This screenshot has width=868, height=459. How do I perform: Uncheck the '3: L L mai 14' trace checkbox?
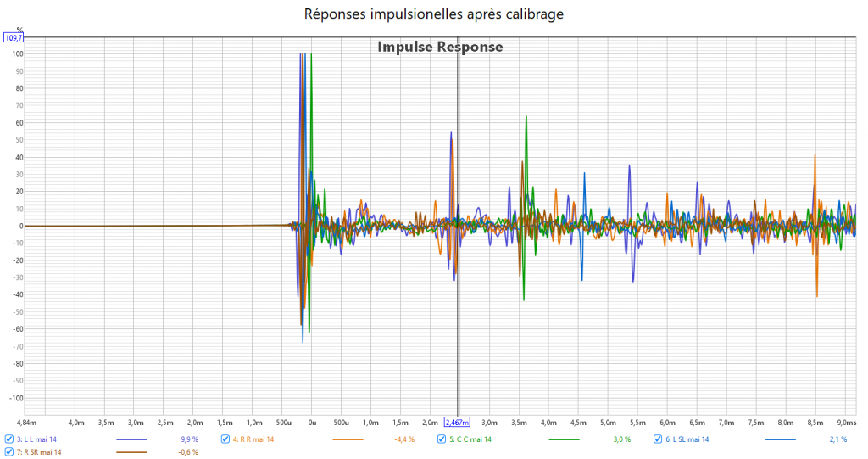9,439
